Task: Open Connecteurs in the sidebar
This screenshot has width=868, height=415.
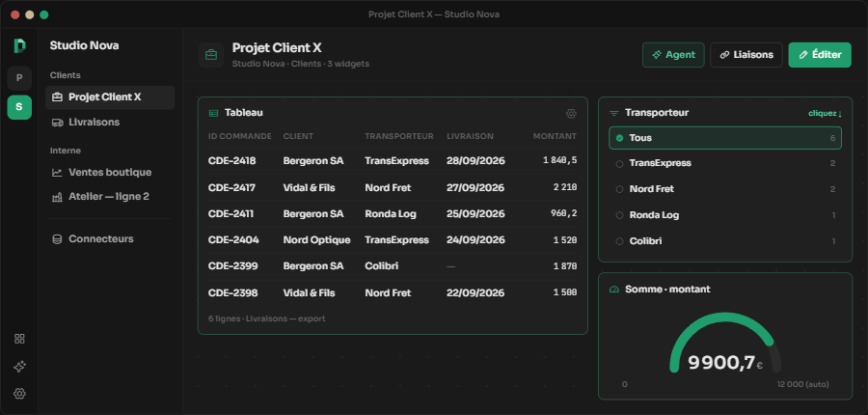Action: [x=110, y=238]
